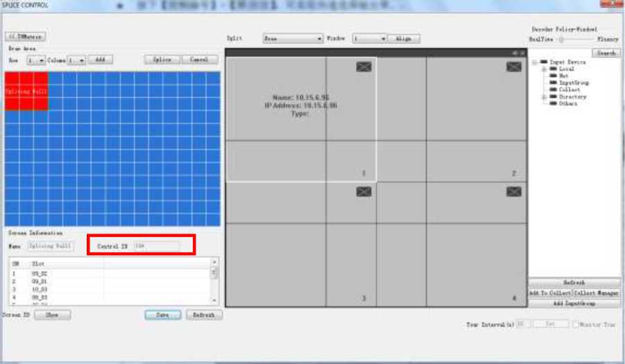Screen dimensions: 625x364
Task: Click the envelope icon in window 2
Action: [513, 67]
